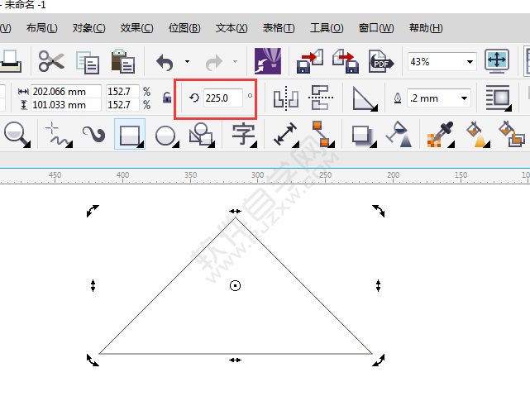Open the redo history dropdown arrow
Screen dimensions: 530x420
pyautogui.click(x=236, y=61)
